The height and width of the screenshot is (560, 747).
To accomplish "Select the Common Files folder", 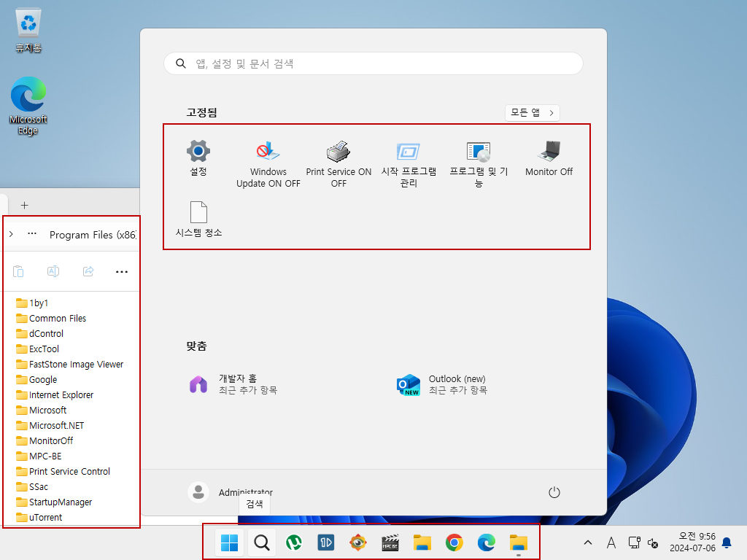I will (x=51, y=318).
